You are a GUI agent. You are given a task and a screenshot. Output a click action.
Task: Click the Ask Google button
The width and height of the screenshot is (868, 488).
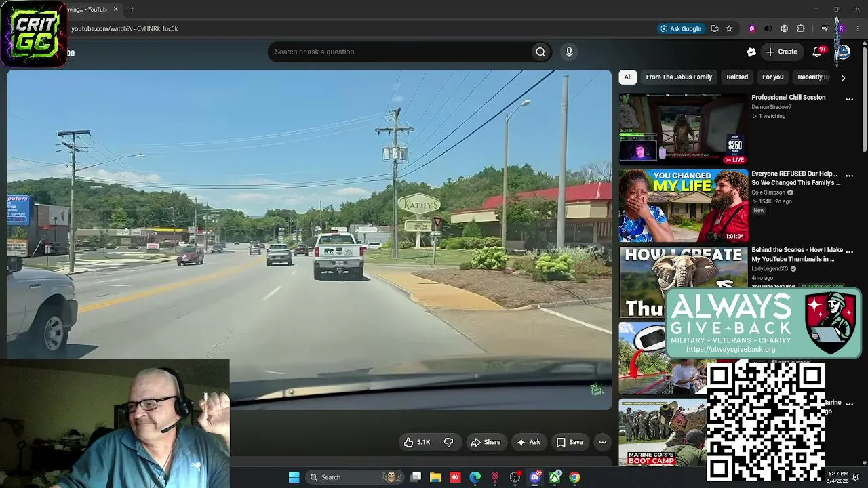pyautogui.click(x=681, y=28)
